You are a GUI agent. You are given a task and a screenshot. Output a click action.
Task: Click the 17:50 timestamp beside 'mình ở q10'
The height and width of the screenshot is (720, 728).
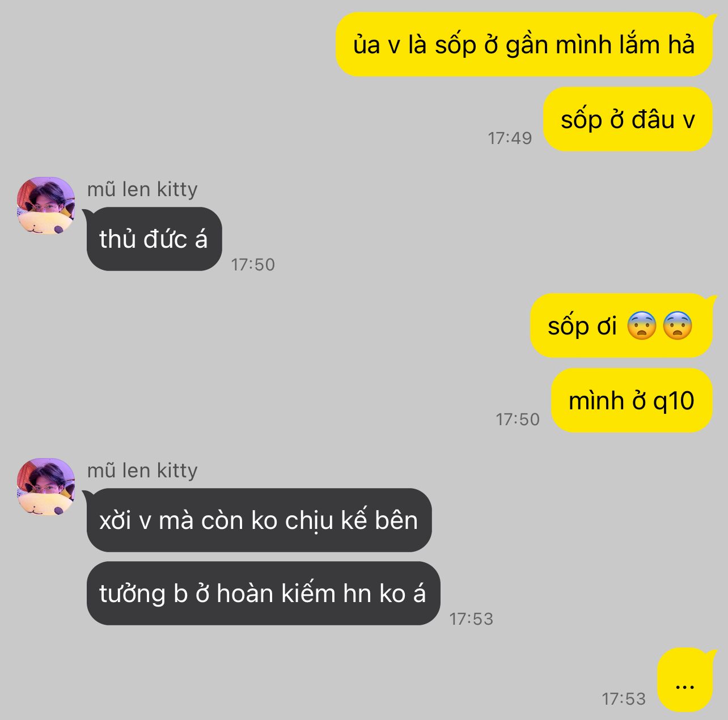(x=518, y=419)
